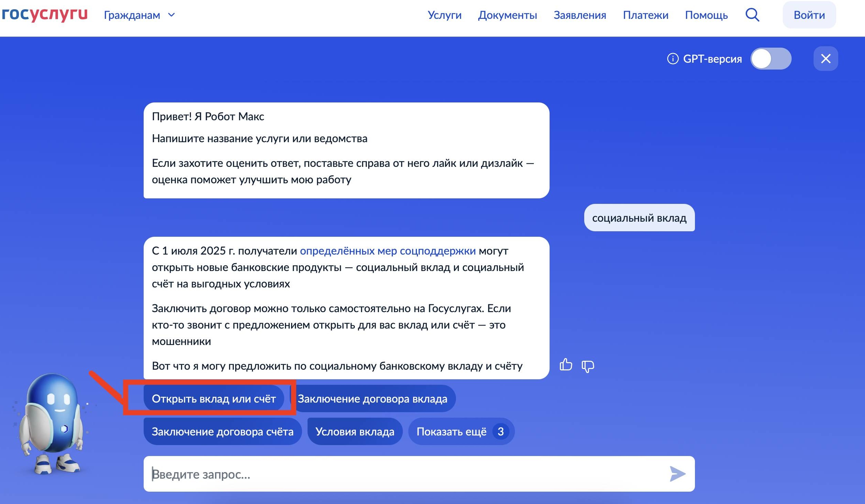
Task: Open search on the Госуслуги site
Action: click(752, 15)
